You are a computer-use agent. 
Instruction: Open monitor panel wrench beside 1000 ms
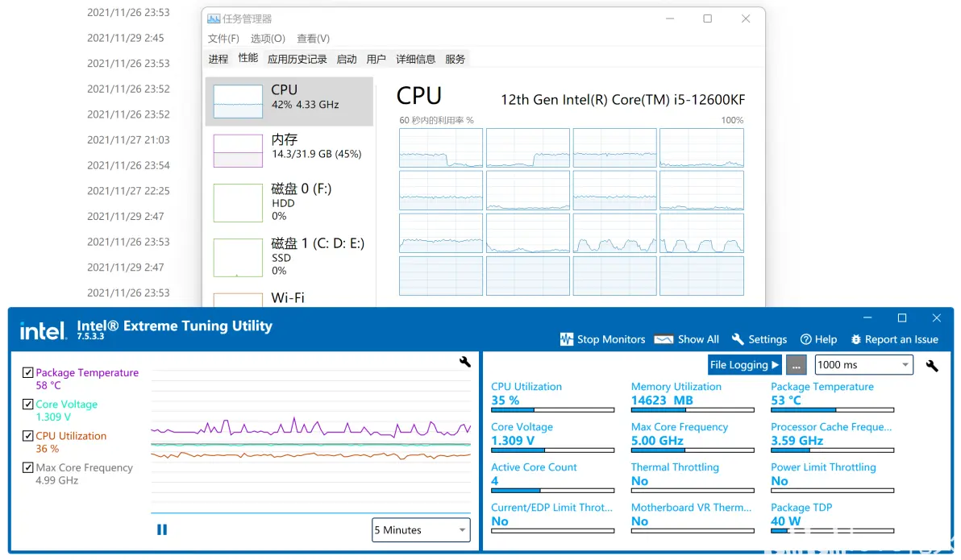coord(932,366)
